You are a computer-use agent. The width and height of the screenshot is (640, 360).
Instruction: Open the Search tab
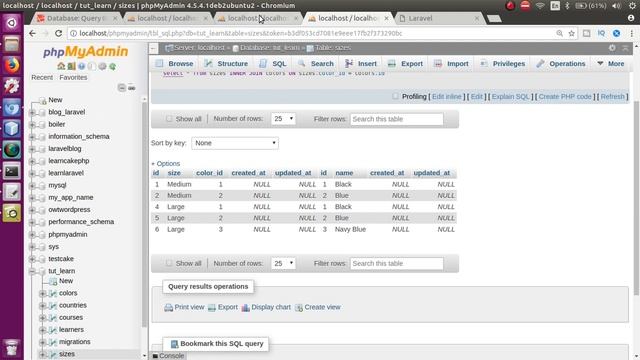316,64
